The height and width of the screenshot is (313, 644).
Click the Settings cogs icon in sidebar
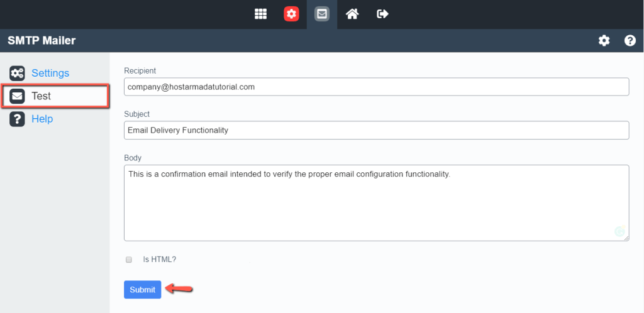tap(17, 73)
